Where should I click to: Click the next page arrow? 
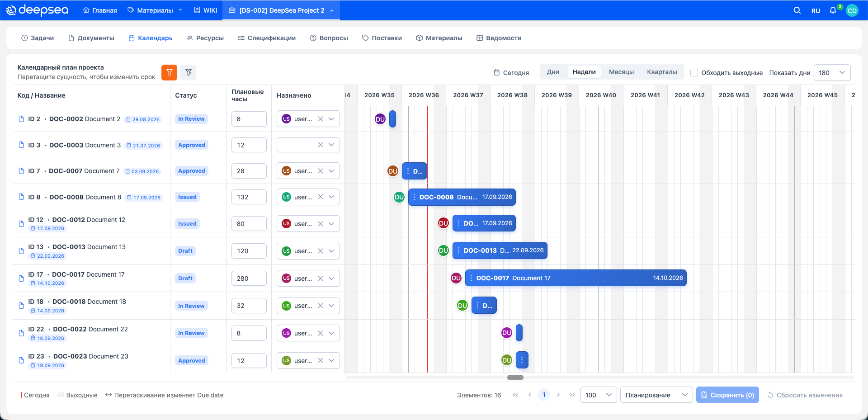[x=558, y=395]
